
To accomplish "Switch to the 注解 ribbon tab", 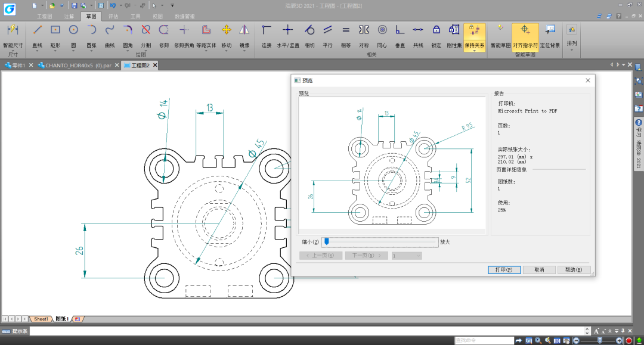I will pos(69,17).
